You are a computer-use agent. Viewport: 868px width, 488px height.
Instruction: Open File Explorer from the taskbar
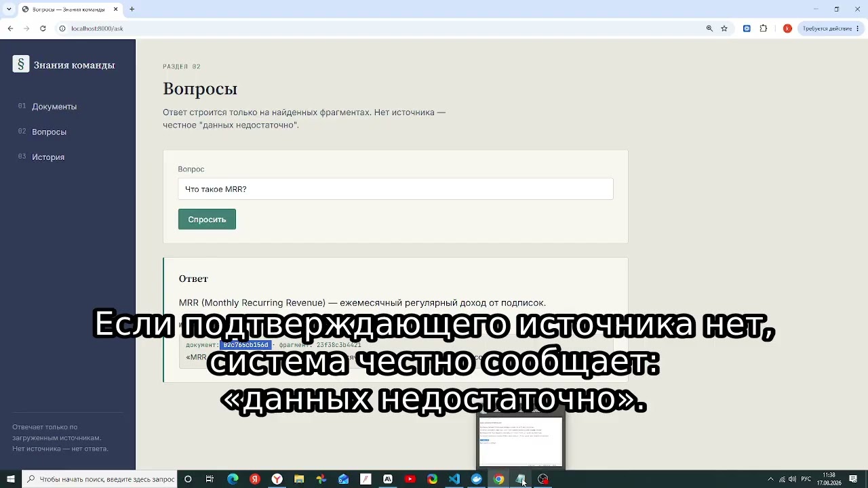[x=299, y=479]
